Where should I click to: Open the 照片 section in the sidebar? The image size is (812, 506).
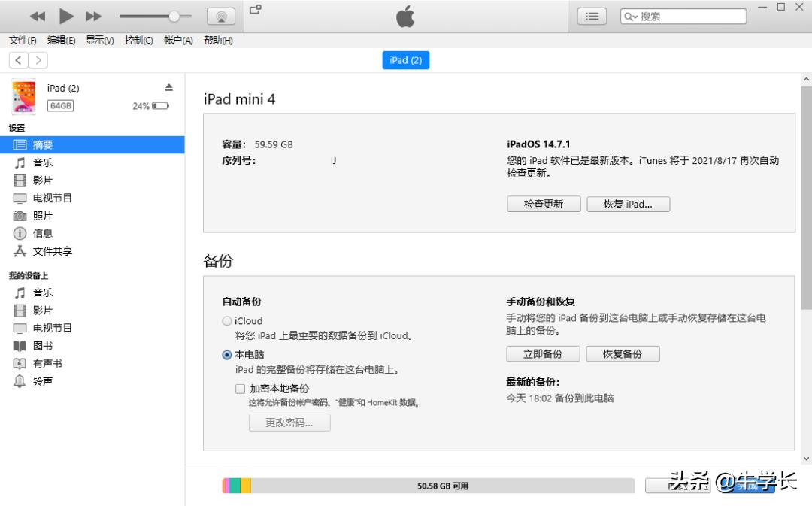point(42,216)
